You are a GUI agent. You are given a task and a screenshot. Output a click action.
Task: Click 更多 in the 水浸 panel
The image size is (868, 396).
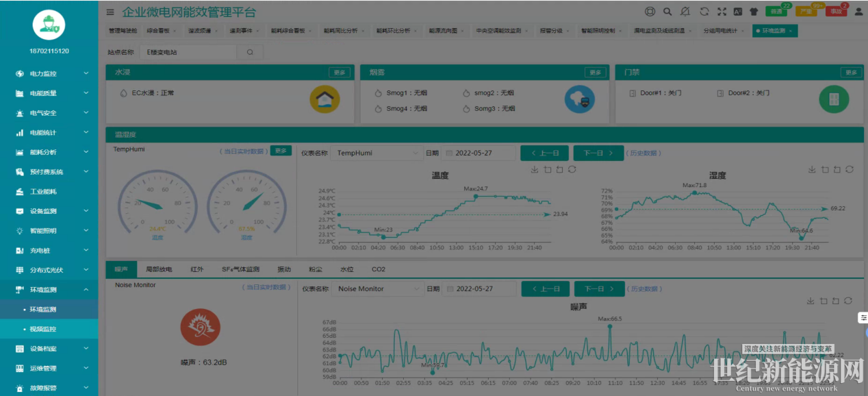tap(340, 72)
